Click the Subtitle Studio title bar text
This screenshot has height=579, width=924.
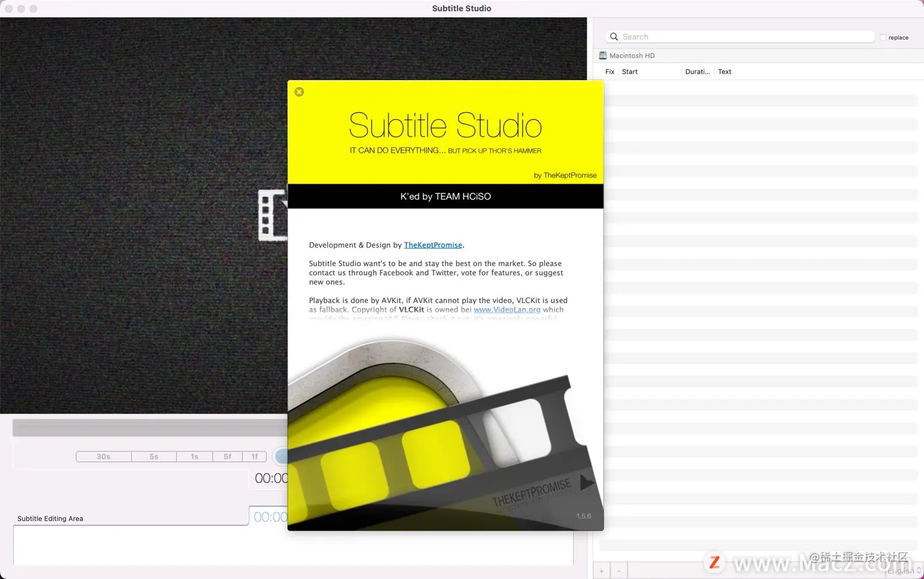tap(462, 9)
